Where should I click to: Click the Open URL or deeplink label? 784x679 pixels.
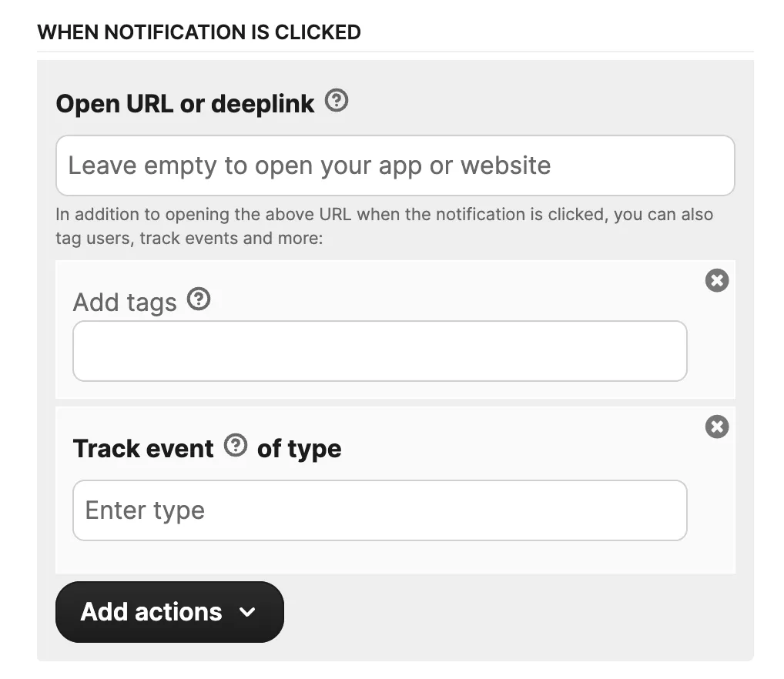pos(185,103)
